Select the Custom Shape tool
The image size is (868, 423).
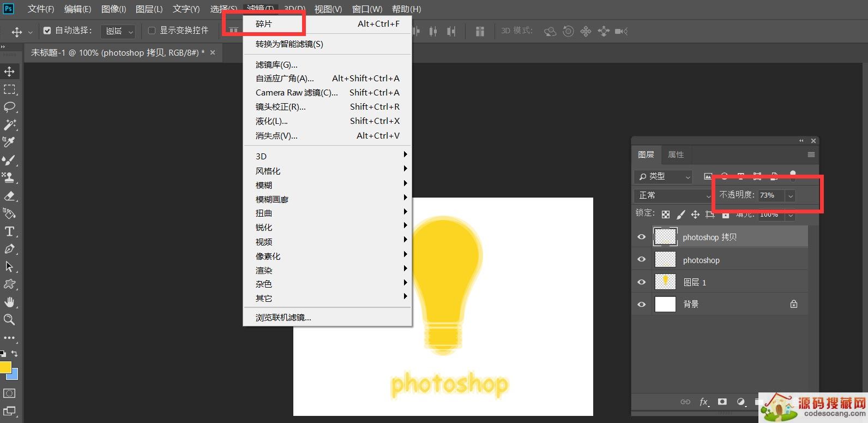9,284
